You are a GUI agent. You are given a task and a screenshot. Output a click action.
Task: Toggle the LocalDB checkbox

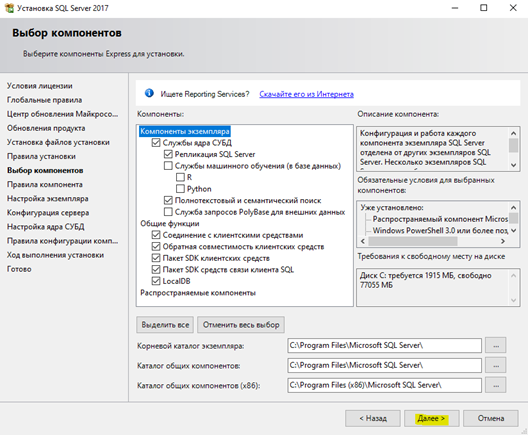156,281
